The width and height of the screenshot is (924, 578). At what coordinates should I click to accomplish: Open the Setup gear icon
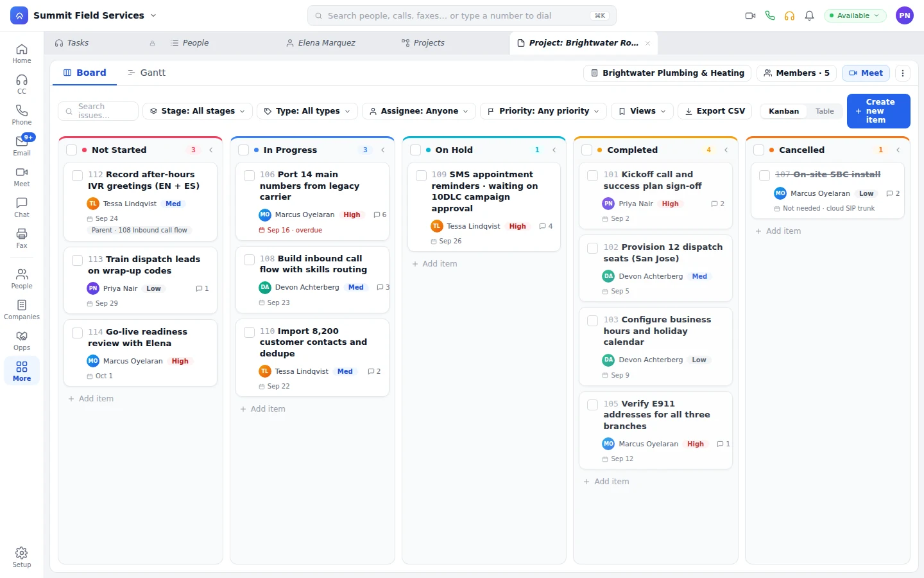click(22, 557)
